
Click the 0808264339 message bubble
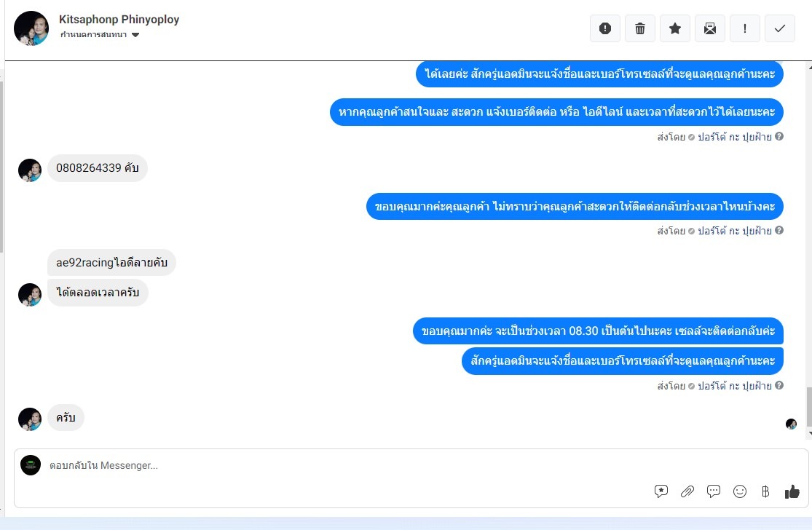tap(98, 168)
